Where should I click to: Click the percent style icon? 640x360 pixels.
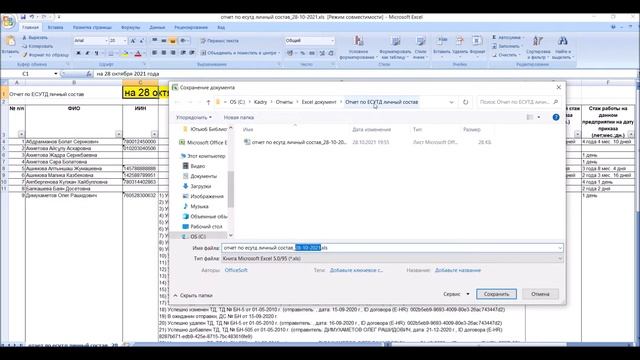302,53
